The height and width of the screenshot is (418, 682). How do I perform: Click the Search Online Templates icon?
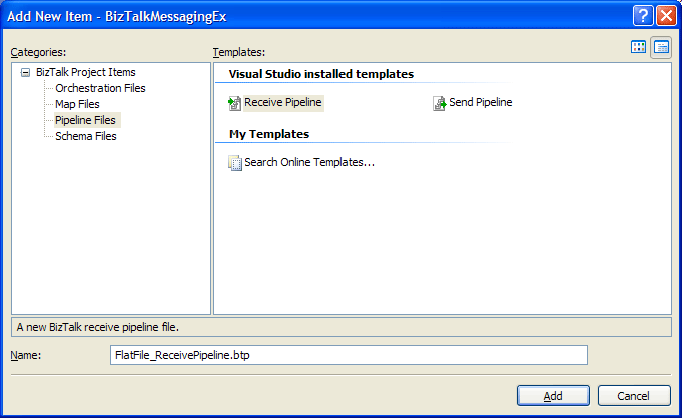pos(235,162)
